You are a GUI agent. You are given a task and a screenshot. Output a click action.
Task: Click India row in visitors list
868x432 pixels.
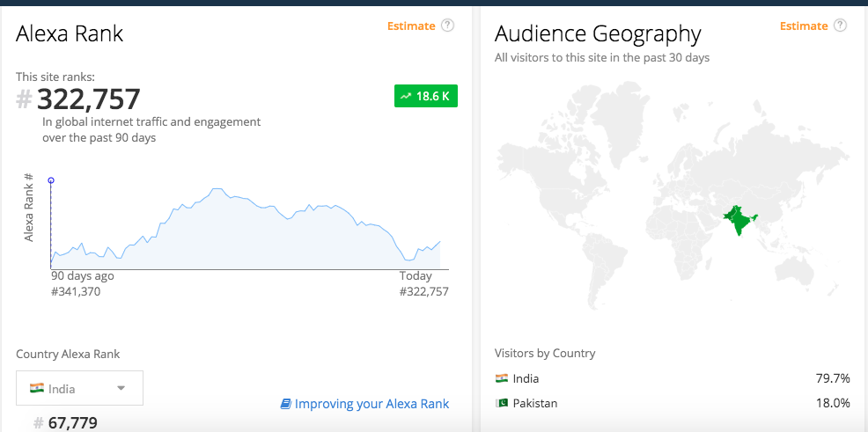point(672,378)
